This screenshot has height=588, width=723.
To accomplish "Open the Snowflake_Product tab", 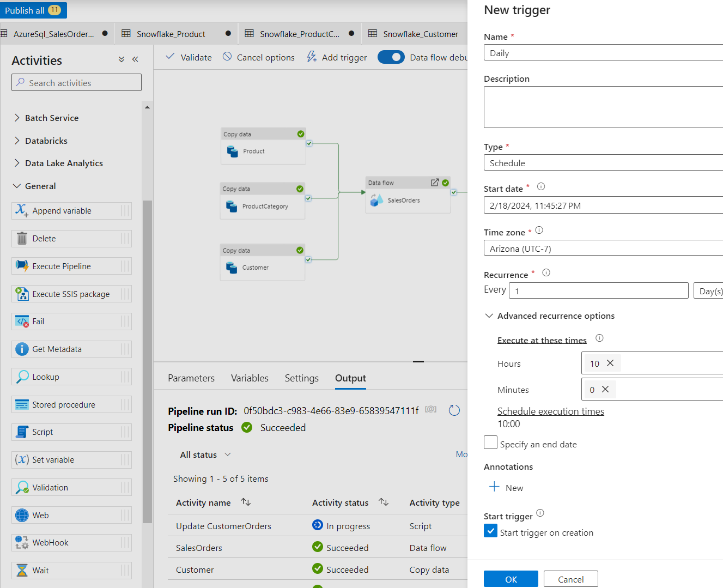I will [171, 34].
